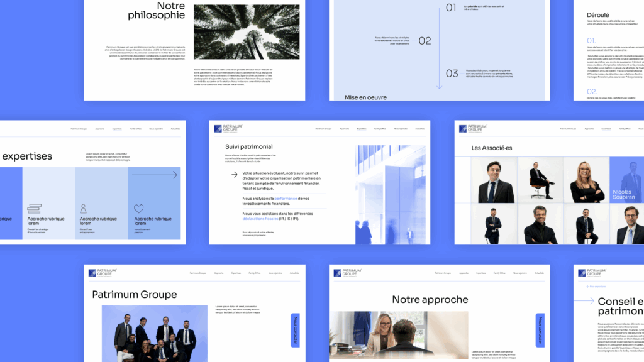Click the Les Associé·es heading
This screenshot has width=644, height=362.
point(492,148)
